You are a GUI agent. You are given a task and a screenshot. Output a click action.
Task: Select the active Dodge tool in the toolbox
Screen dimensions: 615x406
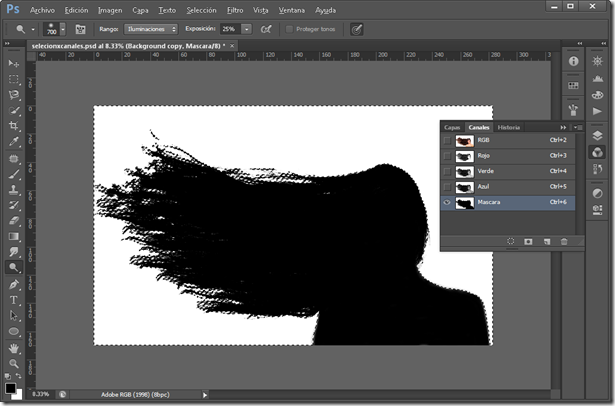[x=14, y=268]
